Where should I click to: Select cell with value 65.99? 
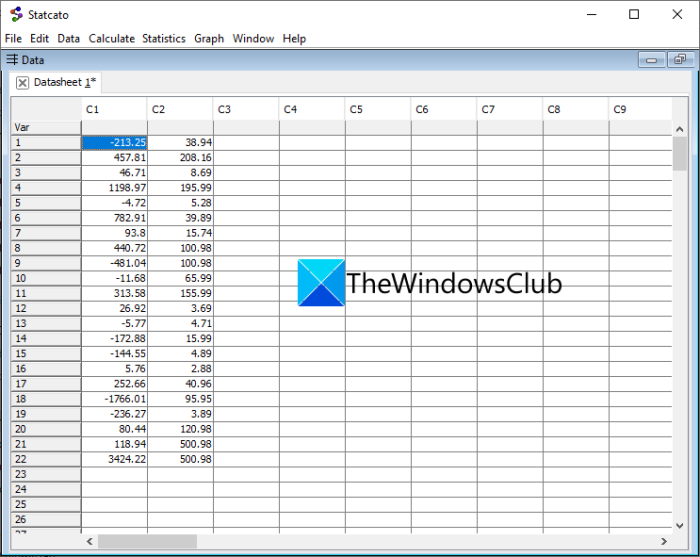[180, 278]
